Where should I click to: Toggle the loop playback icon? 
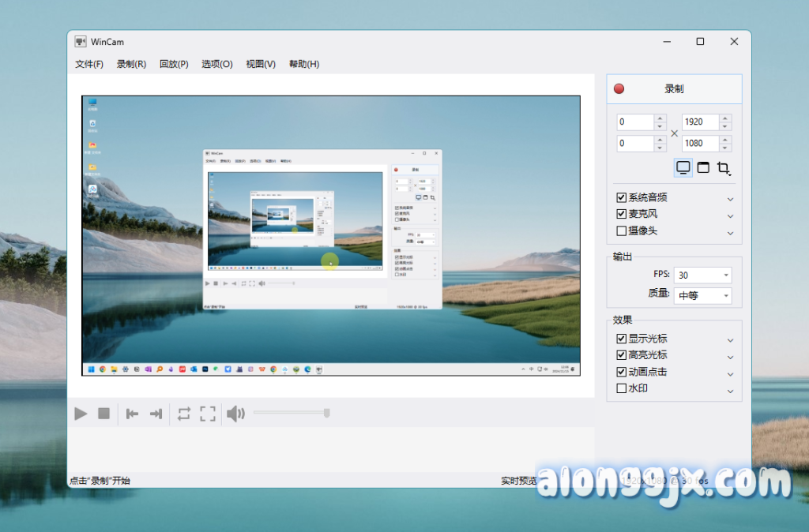[x=184, y=414]
